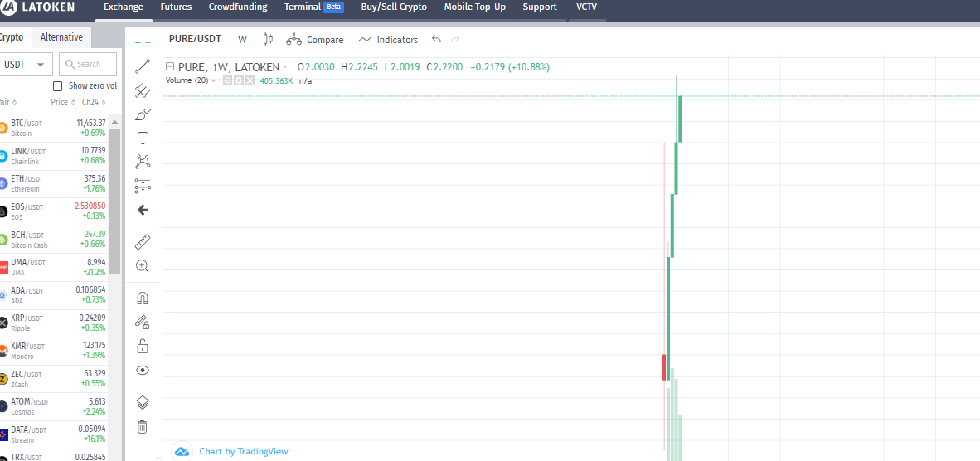Select the UMA/USDT pair row
The width and height of the screenshot is (980, 461).
(x=54, y=267)
